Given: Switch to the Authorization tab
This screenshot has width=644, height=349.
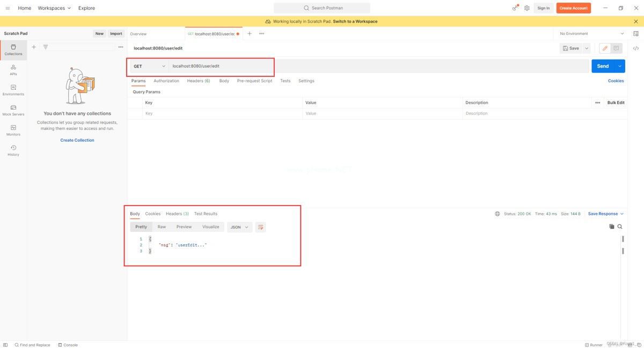Looking at the screenshot, I should 166,81.
